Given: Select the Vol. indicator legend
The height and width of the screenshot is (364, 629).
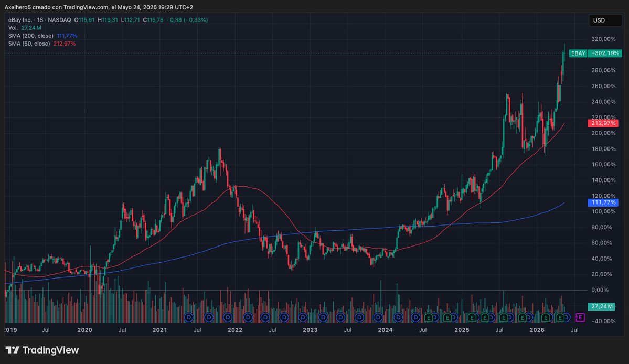Looking at the screenshot, I should (25, 28).
